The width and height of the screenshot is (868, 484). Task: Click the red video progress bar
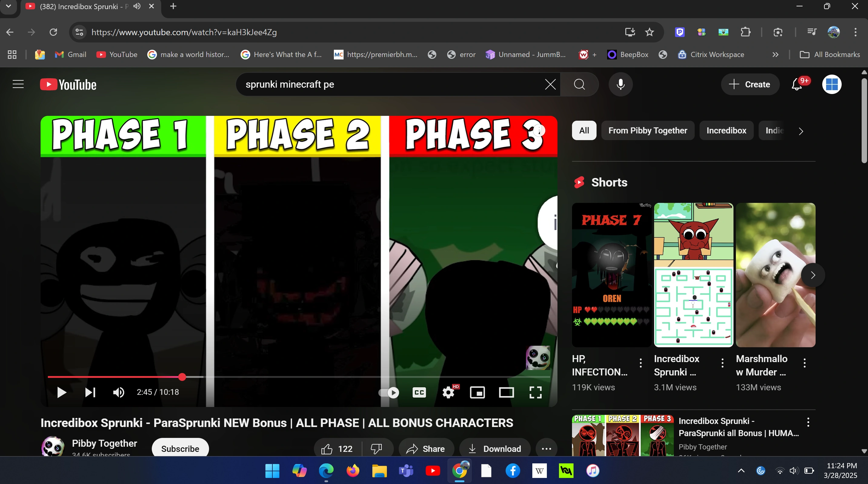click(x=115, y=377)
